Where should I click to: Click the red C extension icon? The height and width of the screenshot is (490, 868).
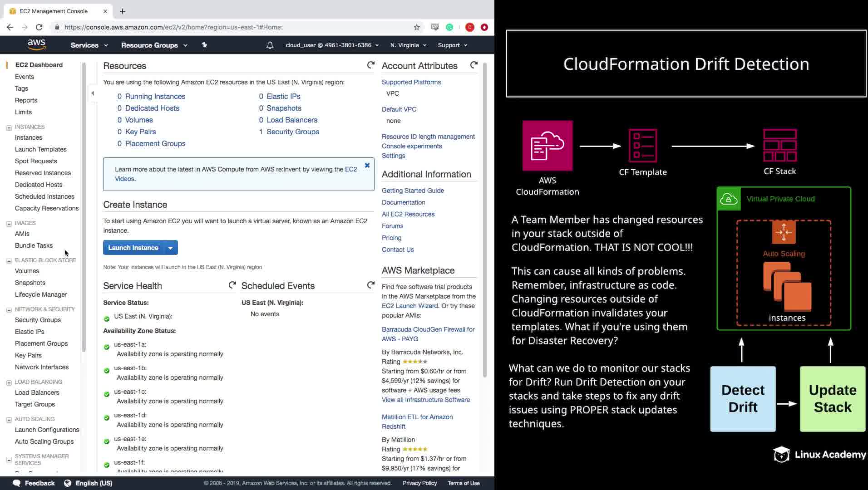pyautogui.click(x=470, y=27)
